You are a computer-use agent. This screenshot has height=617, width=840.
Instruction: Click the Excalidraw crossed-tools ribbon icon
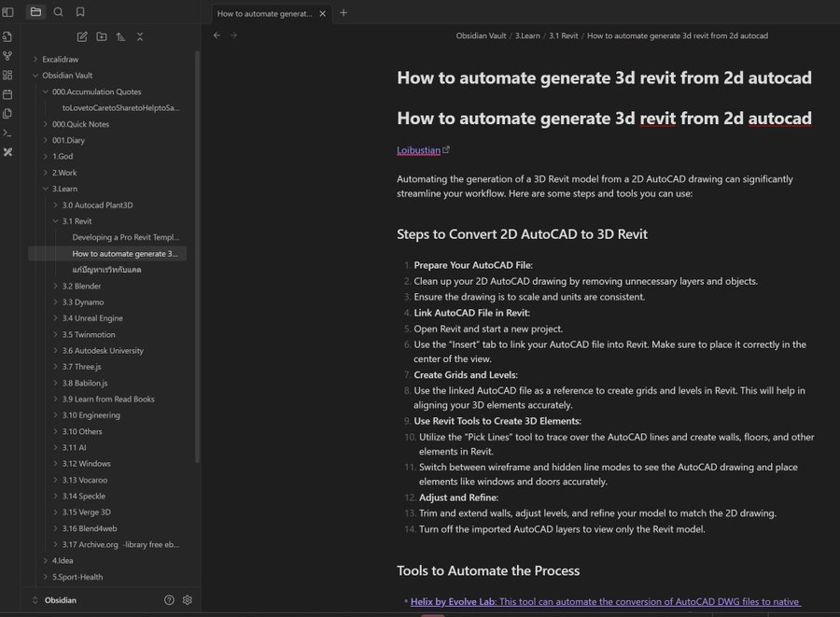click(x=7, y=152)
